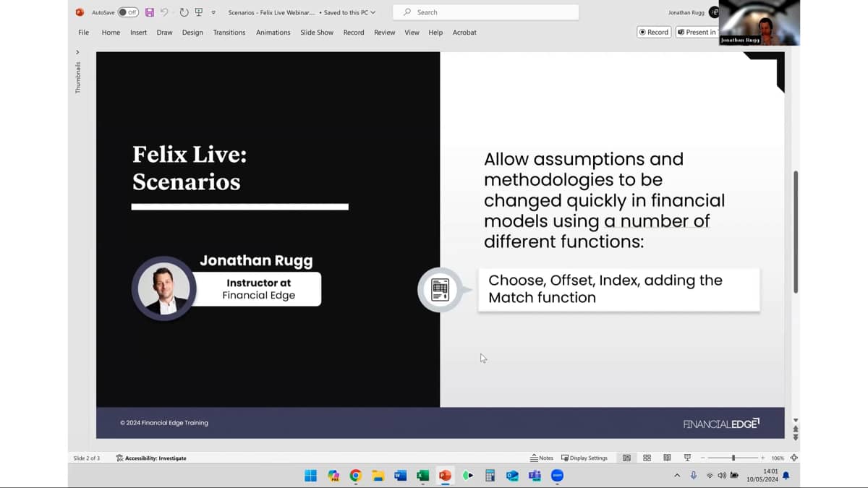This screenshot has width=868, height=488.
Task: Click the zoom out minus button
Action: (x=702, y=458)
